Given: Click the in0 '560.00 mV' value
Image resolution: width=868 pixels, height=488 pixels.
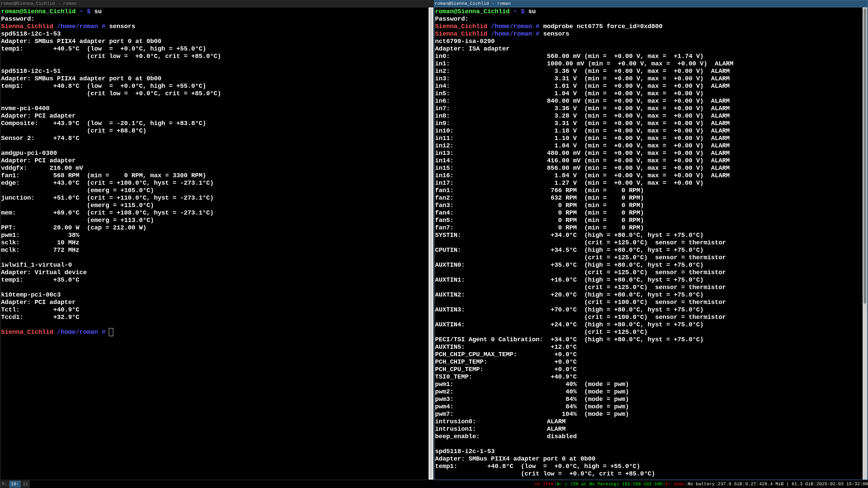Looking at the screenshot, I should click(564, 56).
